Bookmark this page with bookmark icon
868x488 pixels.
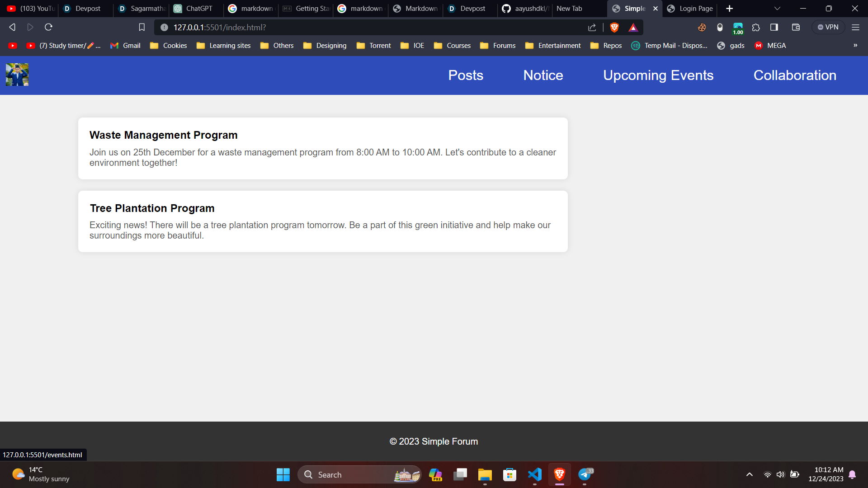[x=142, y=28]
